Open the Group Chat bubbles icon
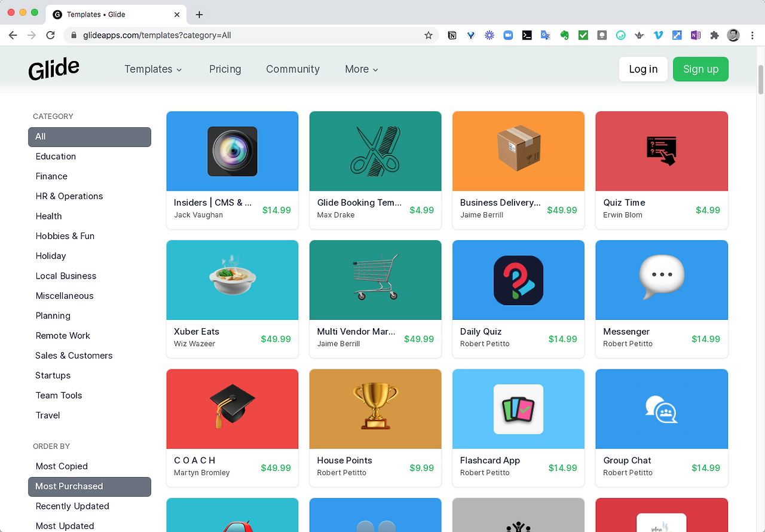This screenshot has width=765, height=532. (661, 409)
